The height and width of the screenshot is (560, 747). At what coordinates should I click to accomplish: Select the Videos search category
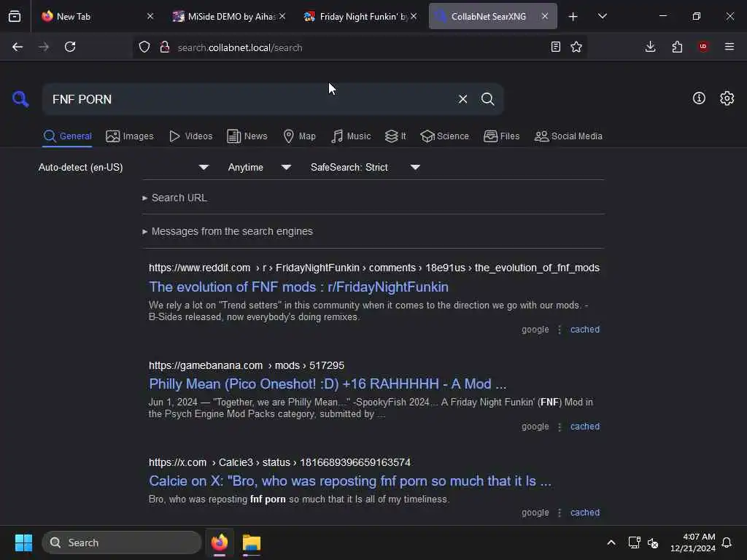(x=190, y=136)
